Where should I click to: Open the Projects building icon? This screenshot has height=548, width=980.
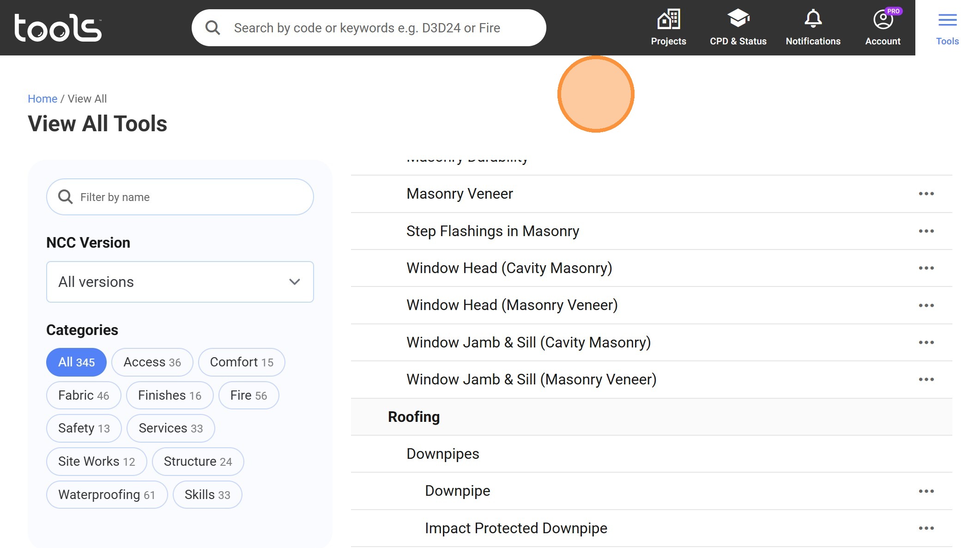[x=668, y=19]
